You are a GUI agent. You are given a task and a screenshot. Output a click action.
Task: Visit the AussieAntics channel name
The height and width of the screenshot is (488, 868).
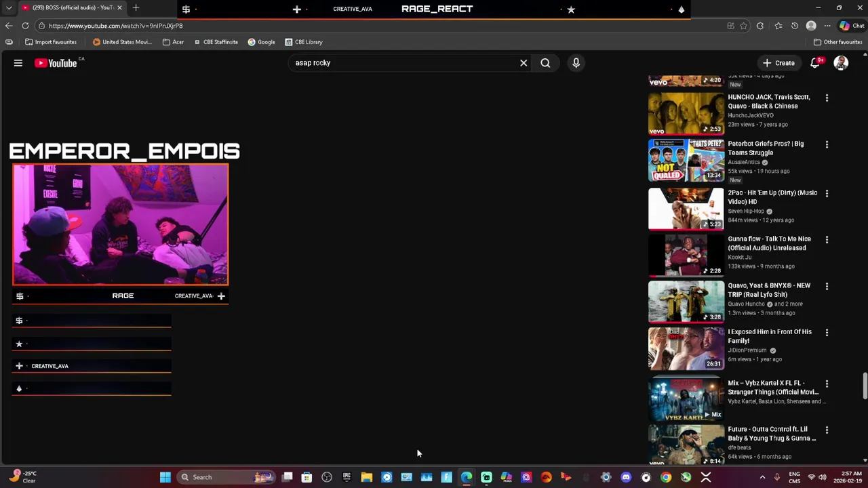(744, 163)
